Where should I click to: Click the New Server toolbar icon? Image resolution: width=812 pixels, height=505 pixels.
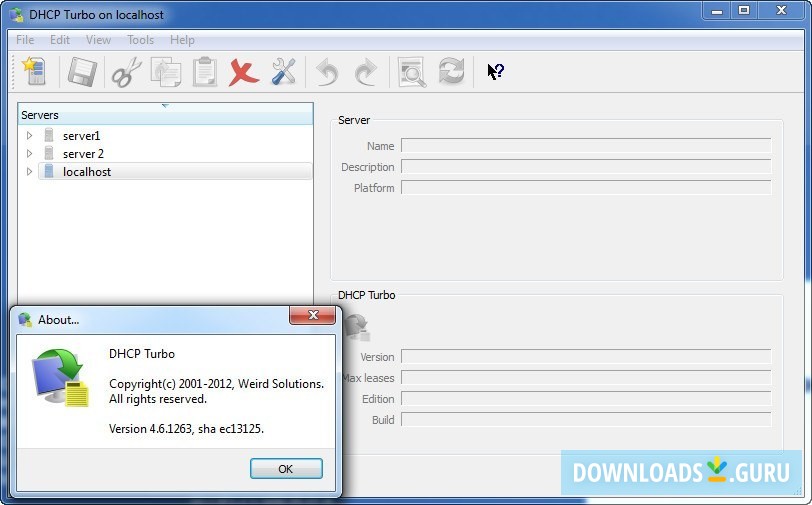(x=35, y=71)
